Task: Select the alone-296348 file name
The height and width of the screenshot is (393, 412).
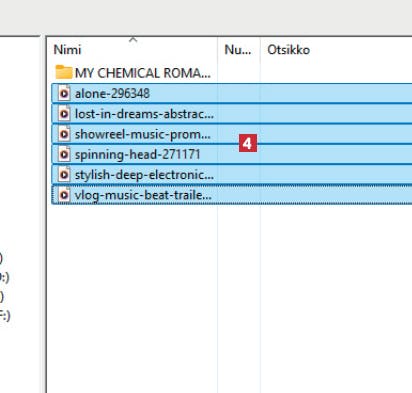Action: tap(112, 94)
